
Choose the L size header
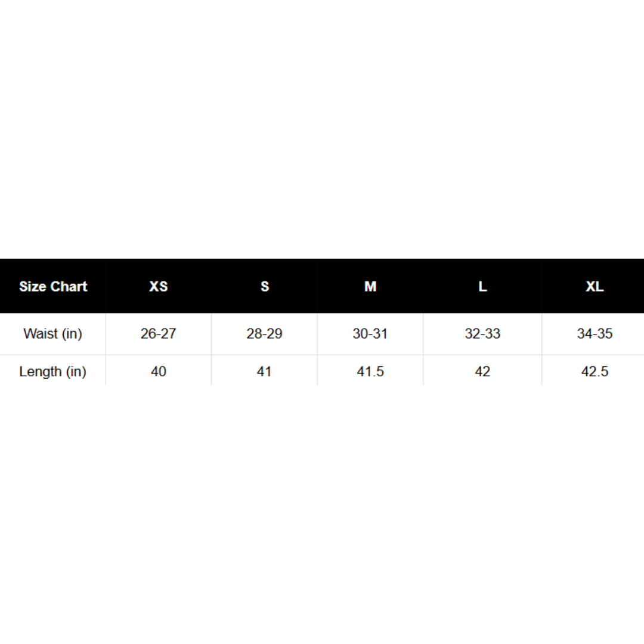pyautogui.click(x=482, y=286)
